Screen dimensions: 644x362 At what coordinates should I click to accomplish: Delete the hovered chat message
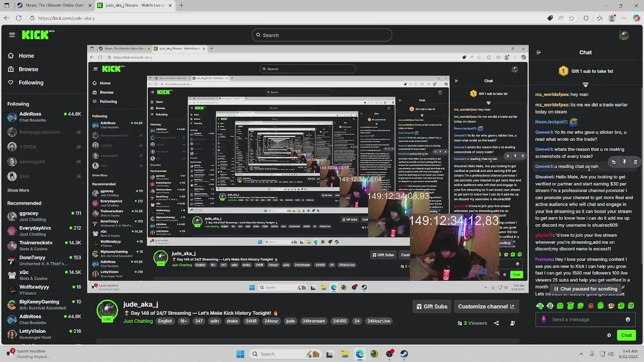[x=635, y=162]
